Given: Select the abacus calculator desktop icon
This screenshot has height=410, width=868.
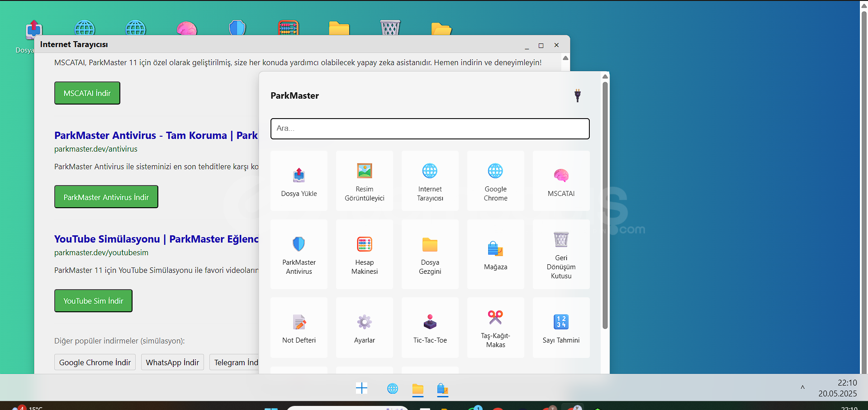Looking at the screenshot, I should pos(289,28).
